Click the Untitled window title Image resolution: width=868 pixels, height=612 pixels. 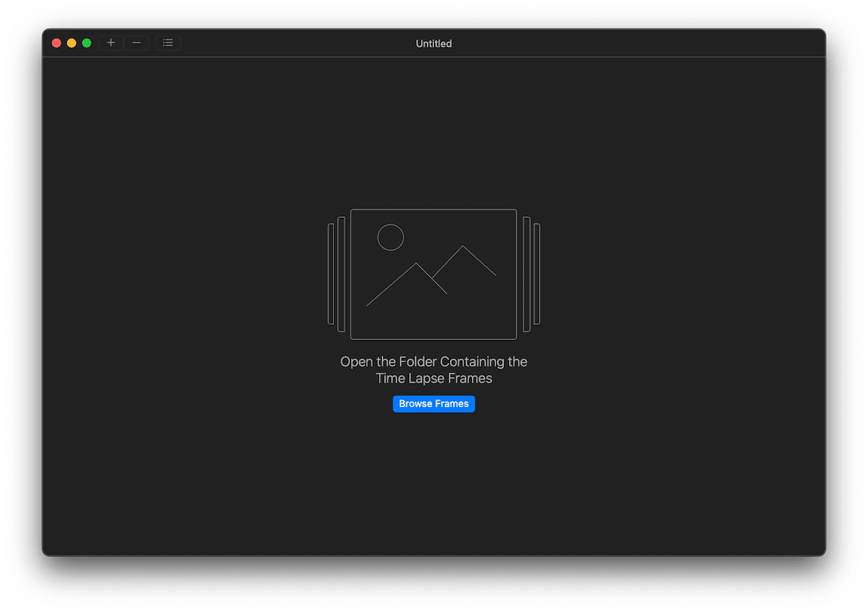(433, 44)
